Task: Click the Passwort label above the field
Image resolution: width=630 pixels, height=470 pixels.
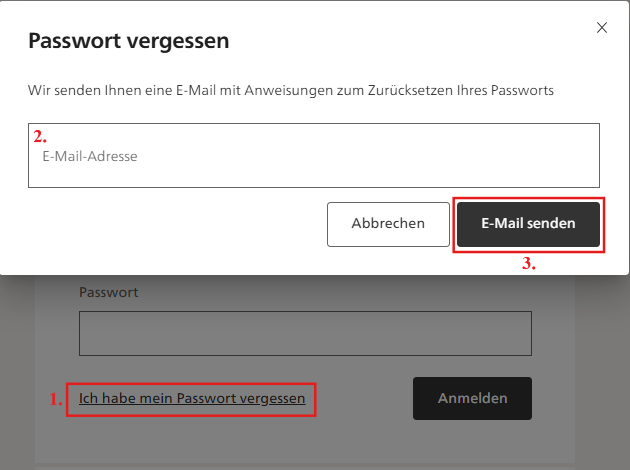Action: tap(109, 292)
